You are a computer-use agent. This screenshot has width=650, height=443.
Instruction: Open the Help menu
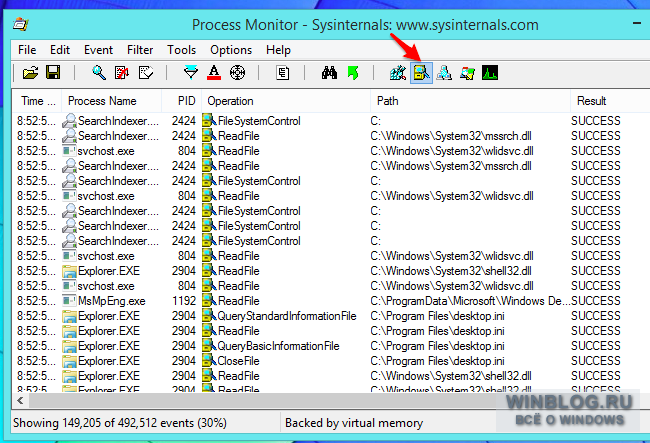(278, 50)
